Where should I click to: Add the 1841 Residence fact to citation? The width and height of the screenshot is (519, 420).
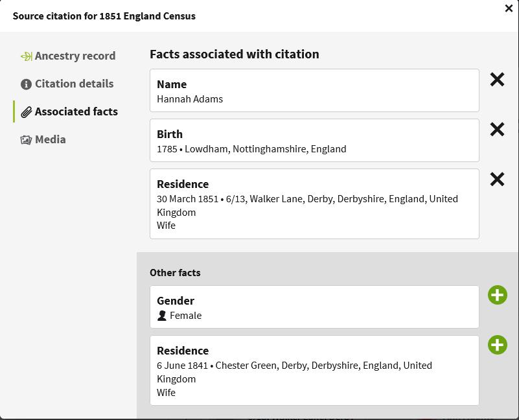click(x=497, y=345)
